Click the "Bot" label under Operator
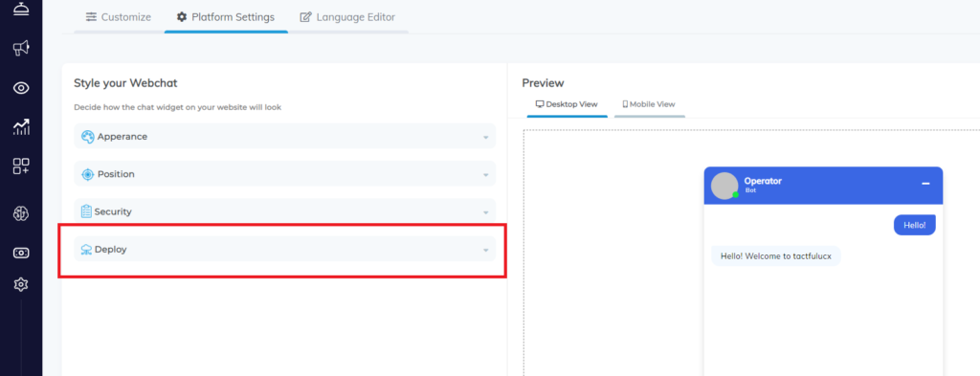Image resolution: width=980 pixels, height=376 pixels. click(750, 190)
